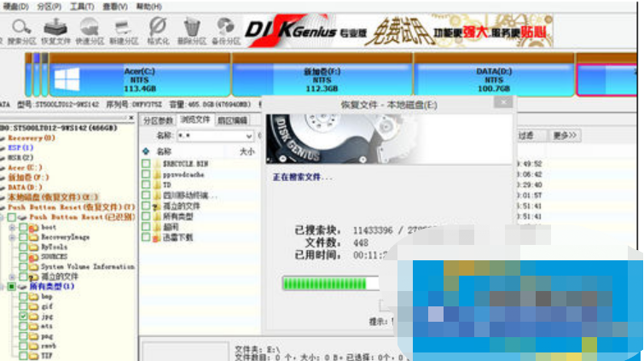Screen dimensions: 644x361
Task: Click the SOURCES folder icon in tree
Action: click(33, 257)
